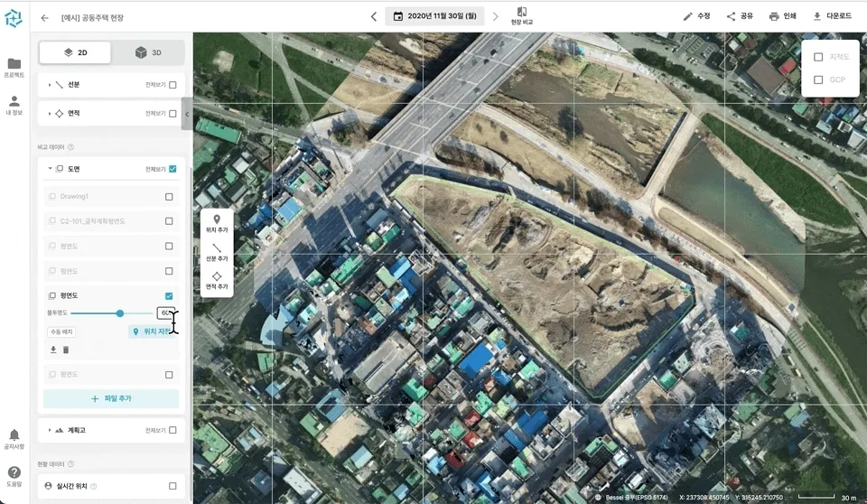The height and width of the screenshot is (504, 867).
Task: Click the 파일 추가 button
Action: click(111, 398)
